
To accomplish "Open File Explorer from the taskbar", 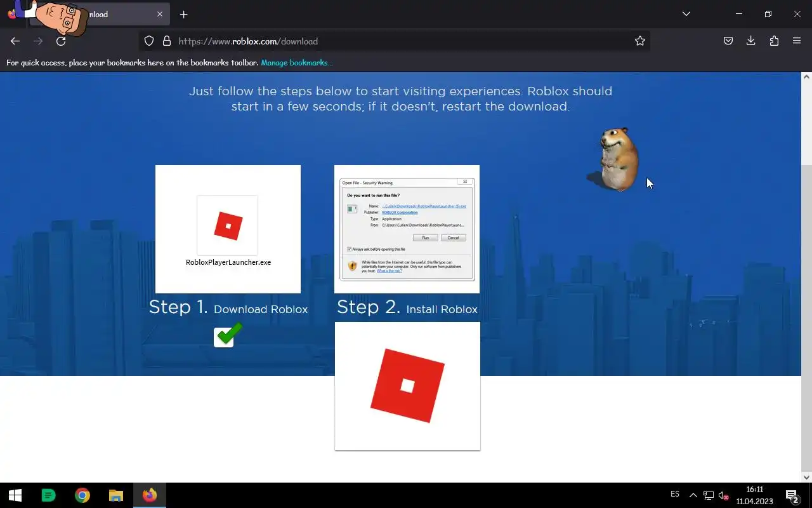I will point(115,495).
